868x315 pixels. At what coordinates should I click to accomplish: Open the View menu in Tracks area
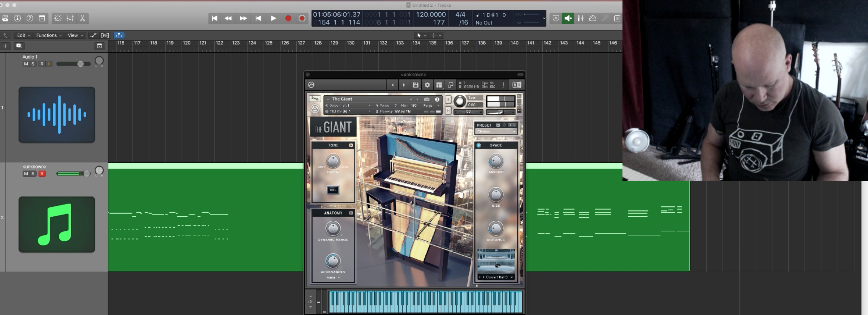point(75,35)
